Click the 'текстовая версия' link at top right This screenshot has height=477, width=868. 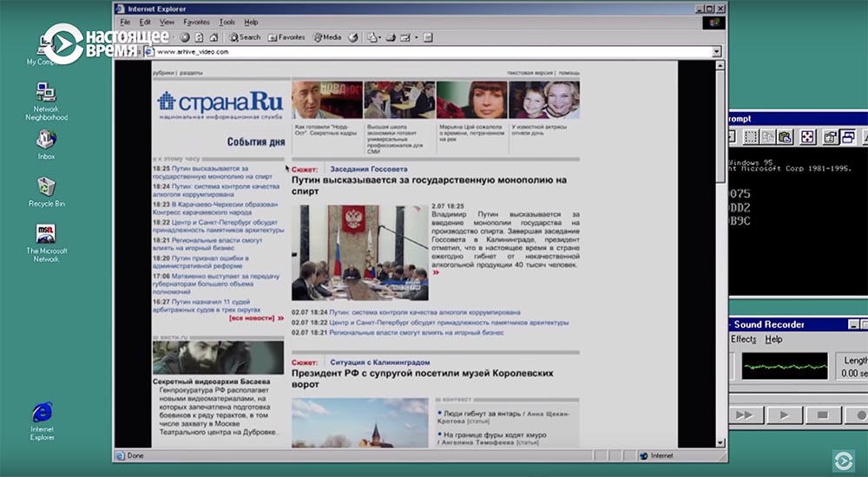pyautogui.click(x=529, y=73)
